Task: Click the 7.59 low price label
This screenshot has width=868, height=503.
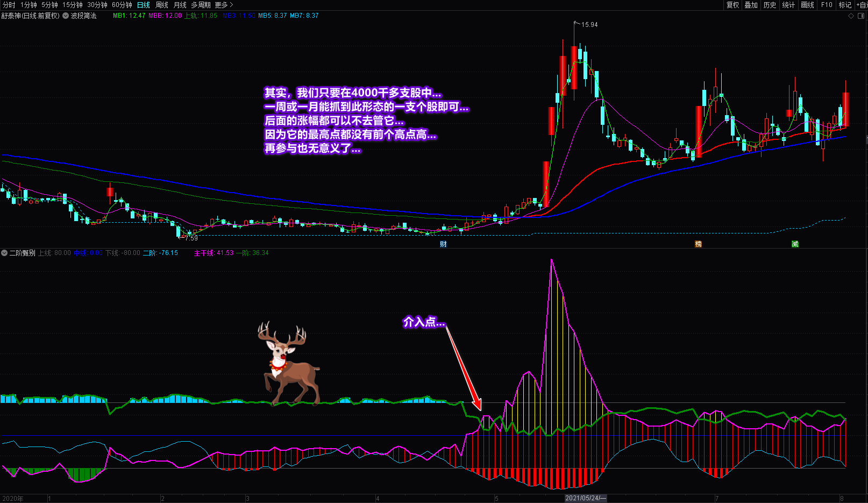Action: [191, 238]
